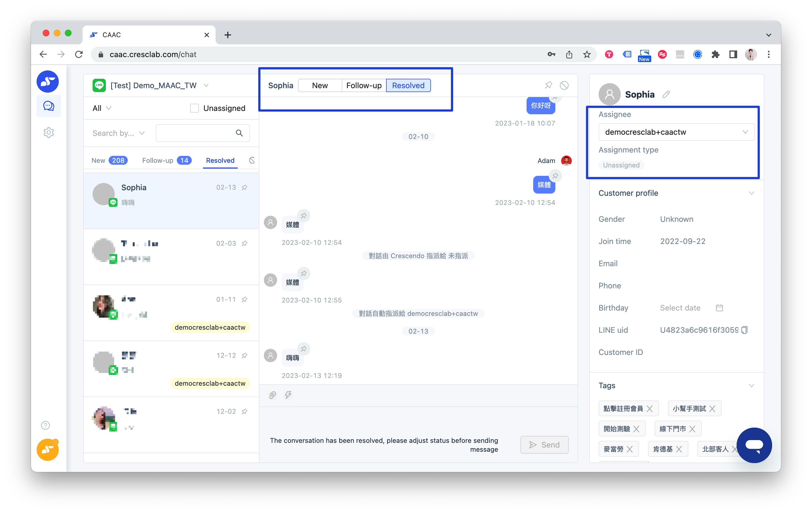812x513 pixels.
Task: Remove the 麥當勞 tag
Action: pyautogui.click(x=630, y=449)
